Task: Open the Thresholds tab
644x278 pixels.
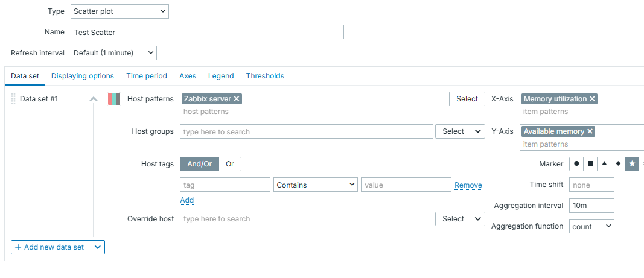Action: point(265,76)
